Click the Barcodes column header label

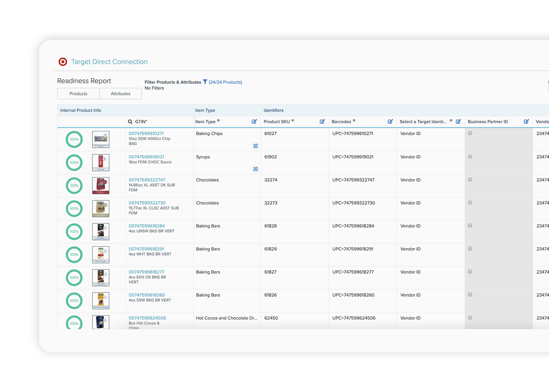click(x=342, y=122)
